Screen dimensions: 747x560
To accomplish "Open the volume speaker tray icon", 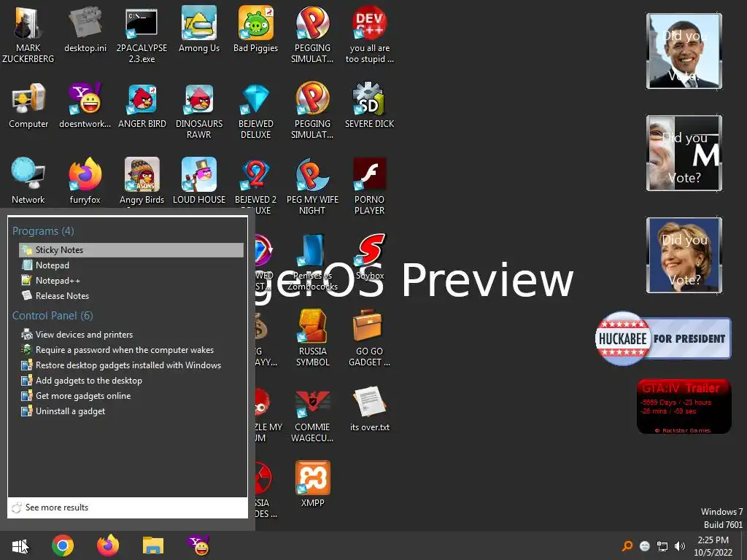I will click(680, 546).
